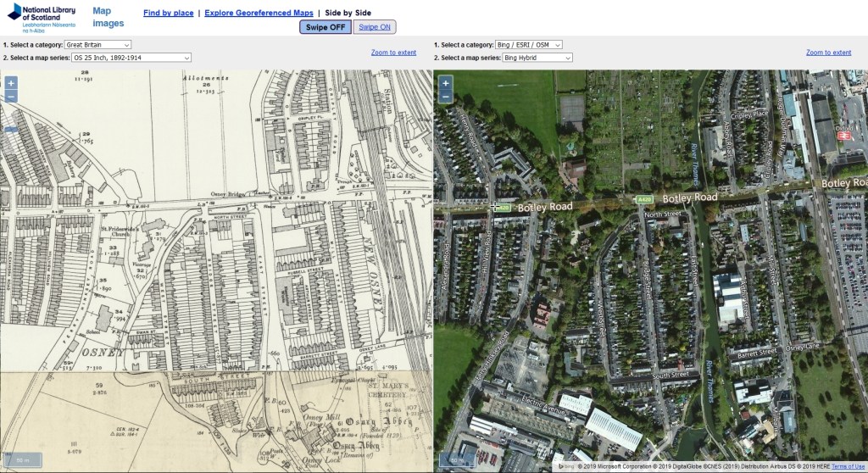Click the left map's Zoom to extent link
The height and width of the screenshot is (473, 868).
pyautogui.click(x=393, y=53)
